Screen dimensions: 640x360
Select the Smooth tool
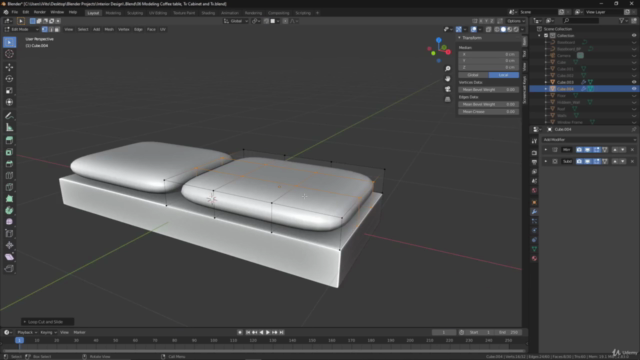[9, 222]
